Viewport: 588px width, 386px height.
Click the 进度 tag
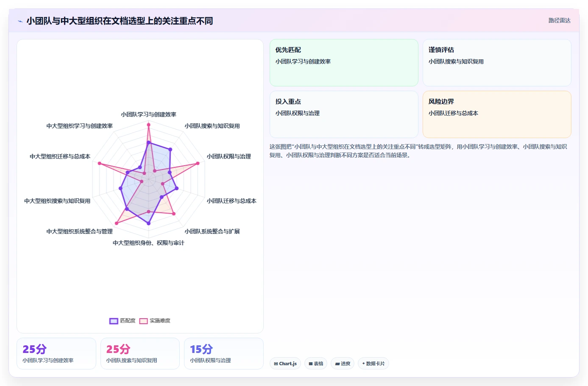343,364
